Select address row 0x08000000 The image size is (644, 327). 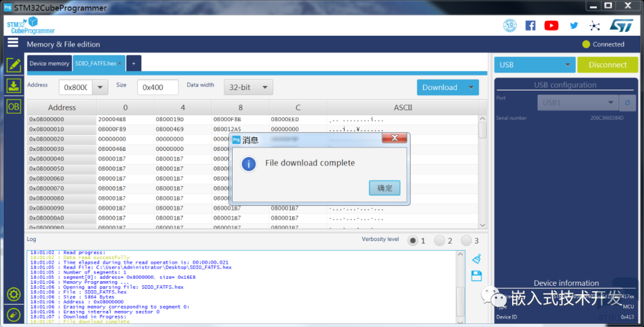pos(61,119)
